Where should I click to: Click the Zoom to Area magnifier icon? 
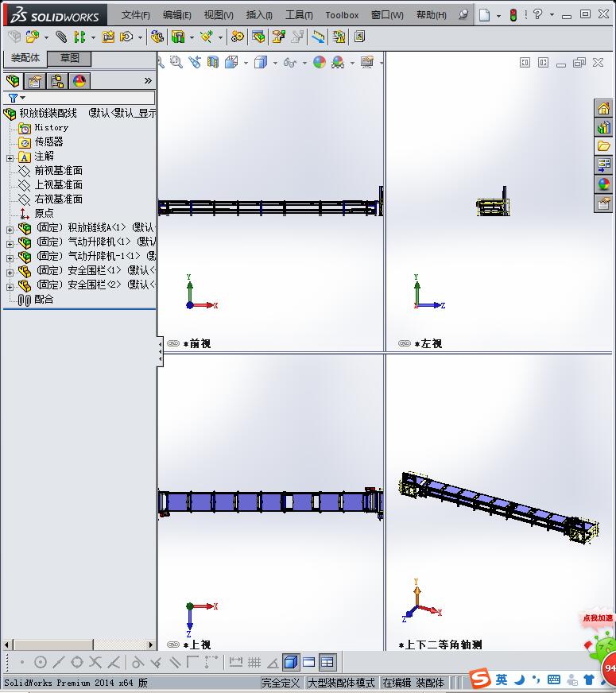[176, 62]
